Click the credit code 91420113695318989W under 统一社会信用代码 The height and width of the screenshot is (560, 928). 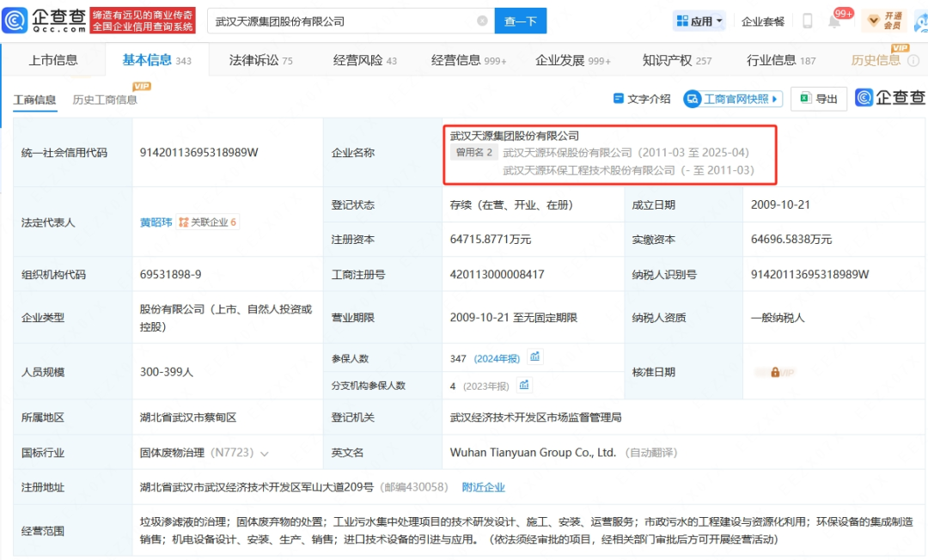(198, 153)
